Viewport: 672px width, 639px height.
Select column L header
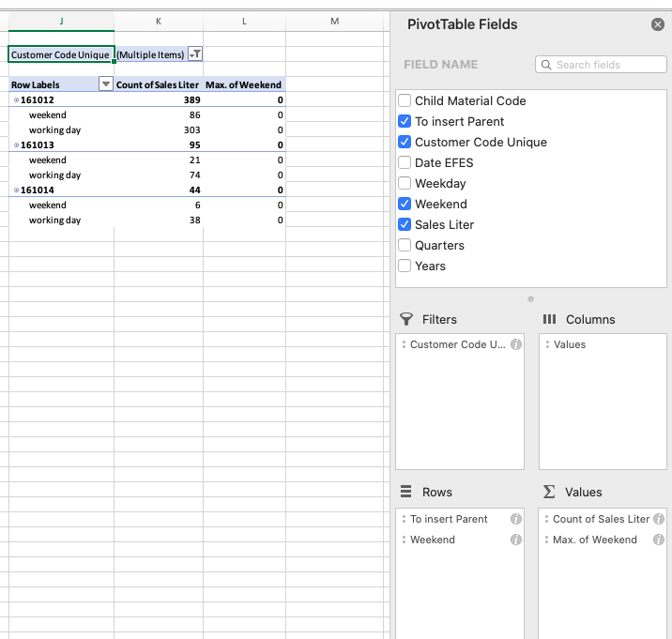pos(244,21)
